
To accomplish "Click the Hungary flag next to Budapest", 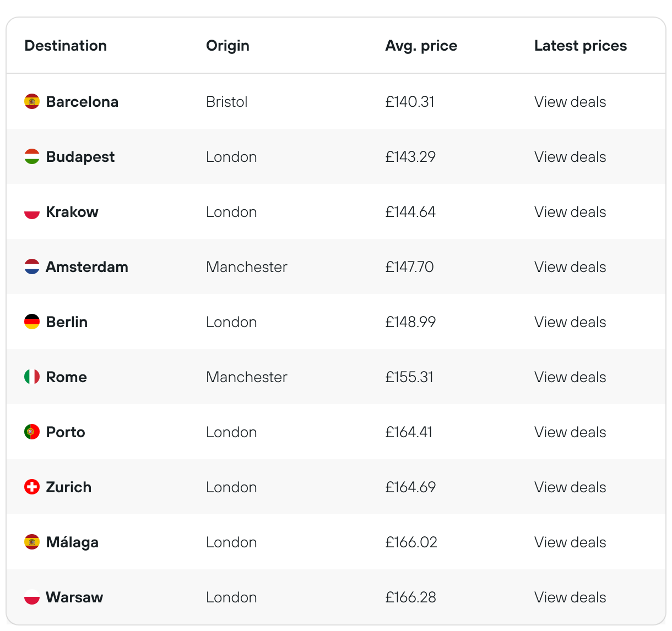I will [x=32, y=156].
